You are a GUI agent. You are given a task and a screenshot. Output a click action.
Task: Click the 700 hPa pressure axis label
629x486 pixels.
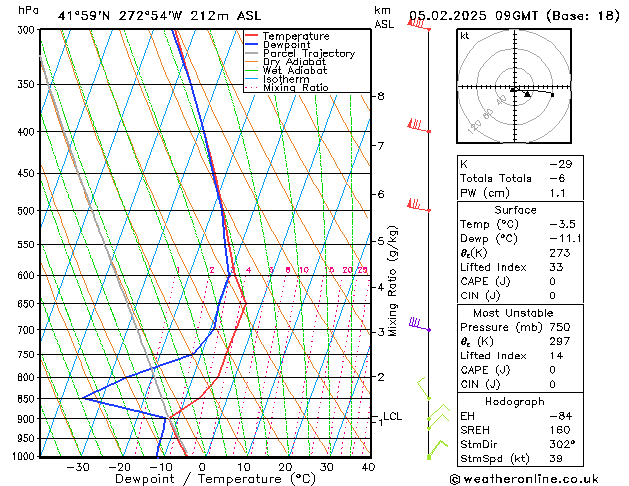point(26,330)
